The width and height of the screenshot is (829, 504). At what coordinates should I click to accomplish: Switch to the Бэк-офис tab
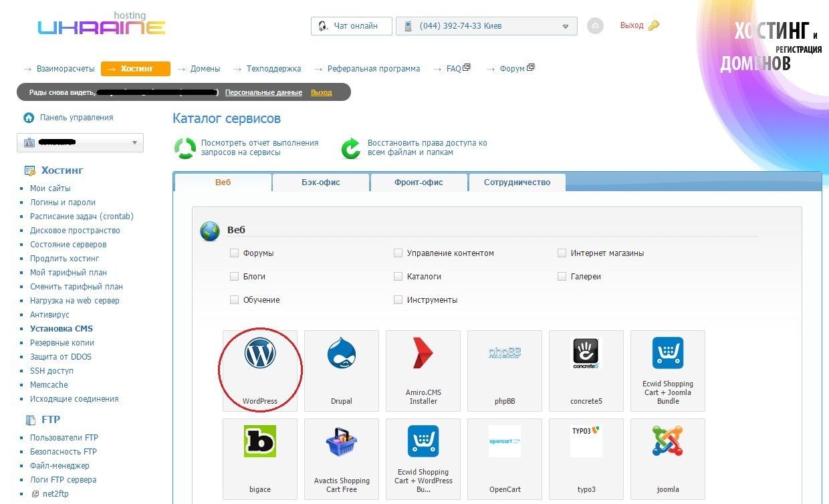pos(321,182)
